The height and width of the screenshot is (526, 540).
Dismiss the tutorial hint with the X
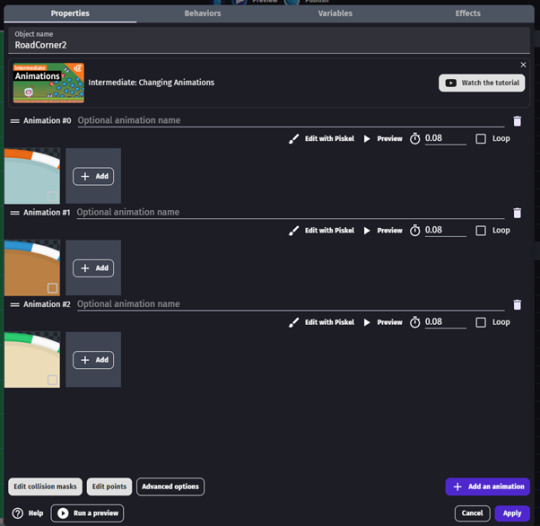point(523,65)
